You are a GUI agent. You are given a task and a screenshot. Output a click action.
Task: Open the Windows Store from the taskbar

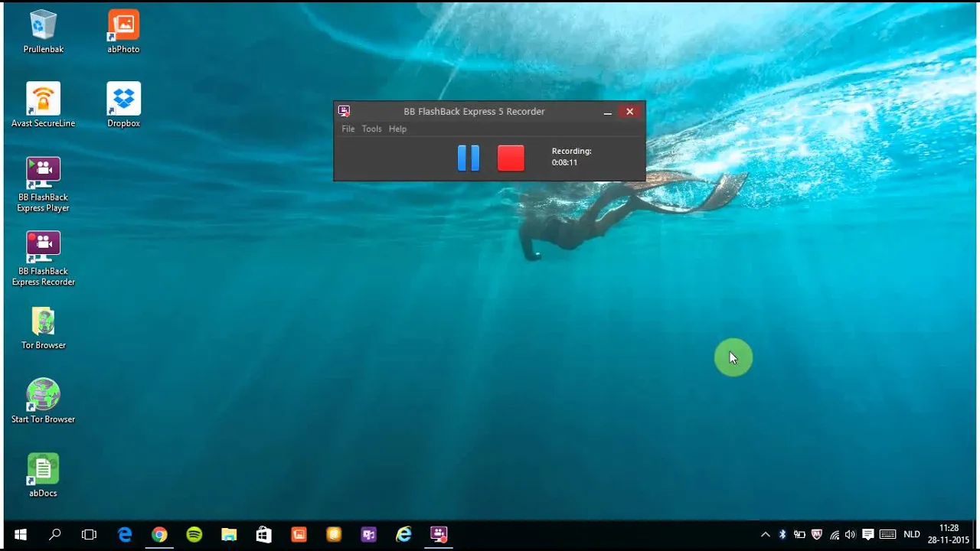coord(264,535)
